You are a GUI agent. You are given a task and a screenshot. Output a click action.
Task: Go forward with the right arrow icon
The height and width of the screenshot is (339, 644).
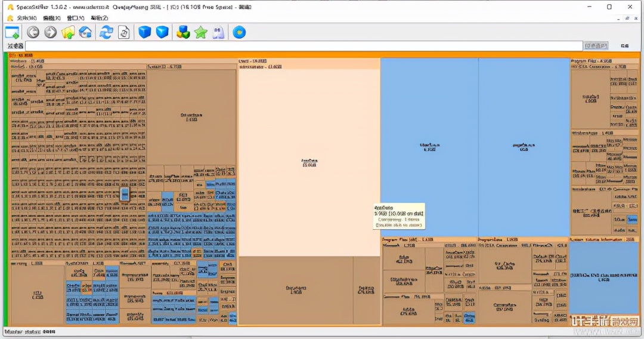51,32
